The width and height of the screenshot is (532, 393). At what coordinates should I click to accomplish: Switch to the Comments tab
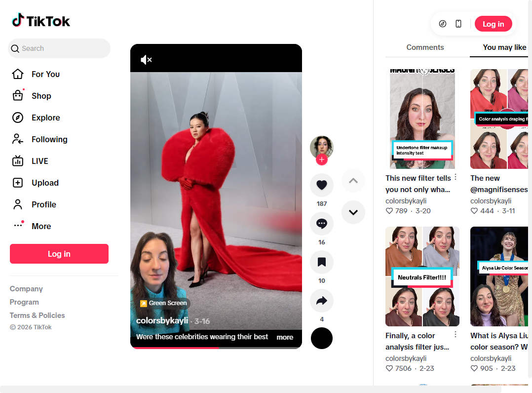(x=425, y=47)
